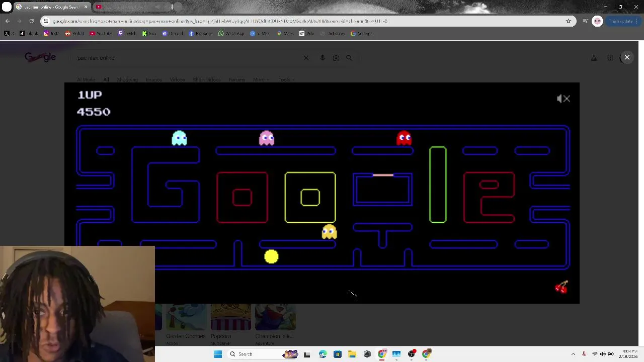Open the Wiki bookmark

tap(306, 34)
